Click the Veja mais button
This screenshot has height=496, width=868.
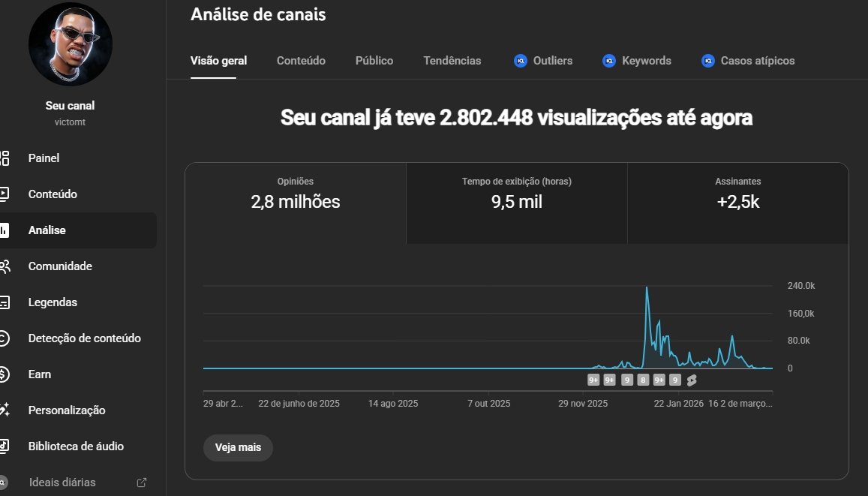238,447
